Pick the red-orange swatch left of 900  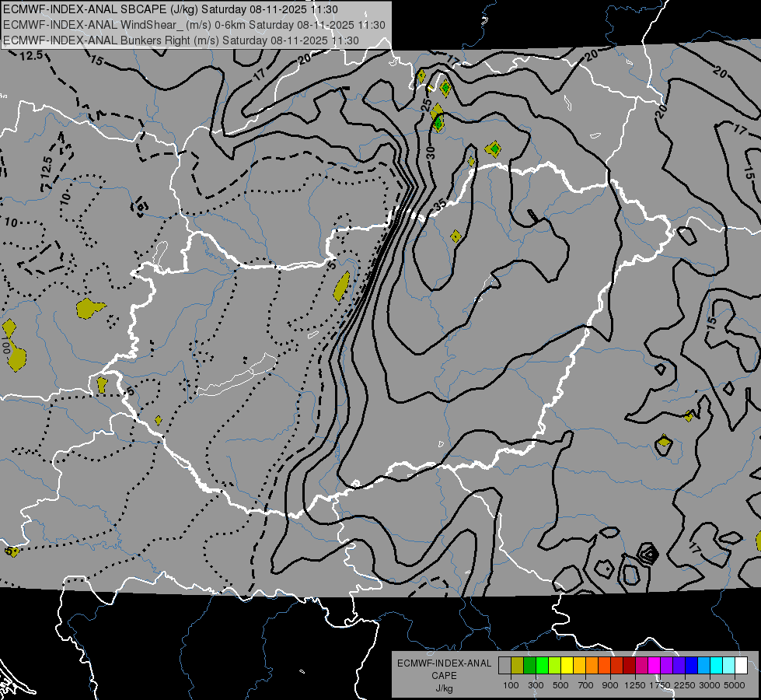tap(604, 665)
